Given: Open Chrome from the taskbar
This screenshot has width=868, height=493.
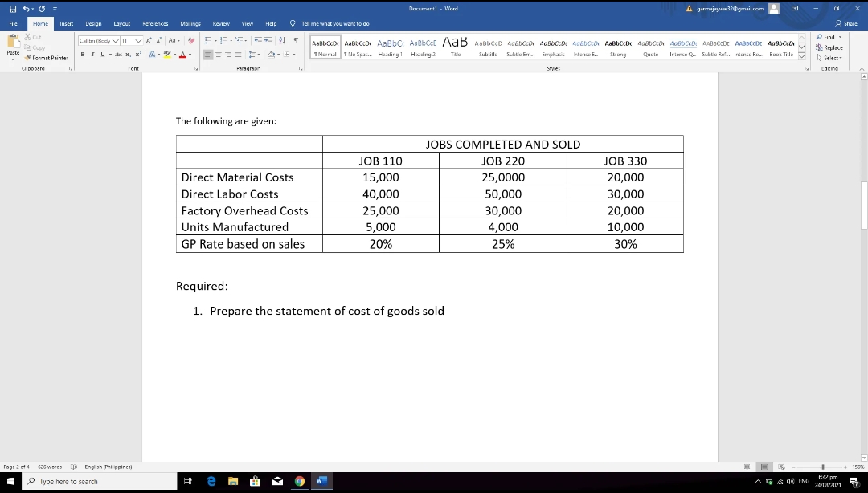Looking at the screenshot, I should click(x=299, y=481).
